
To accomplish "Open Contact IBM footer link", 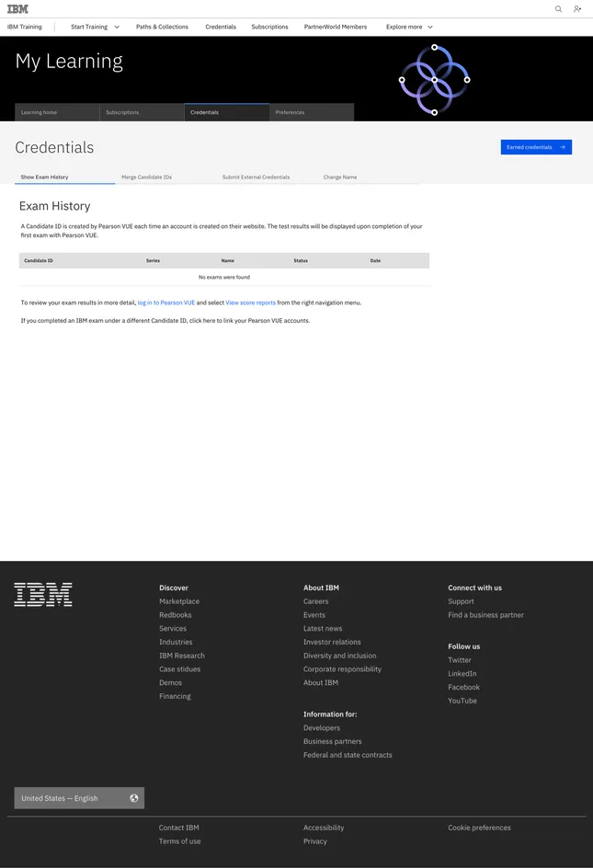I will (179, 828).
